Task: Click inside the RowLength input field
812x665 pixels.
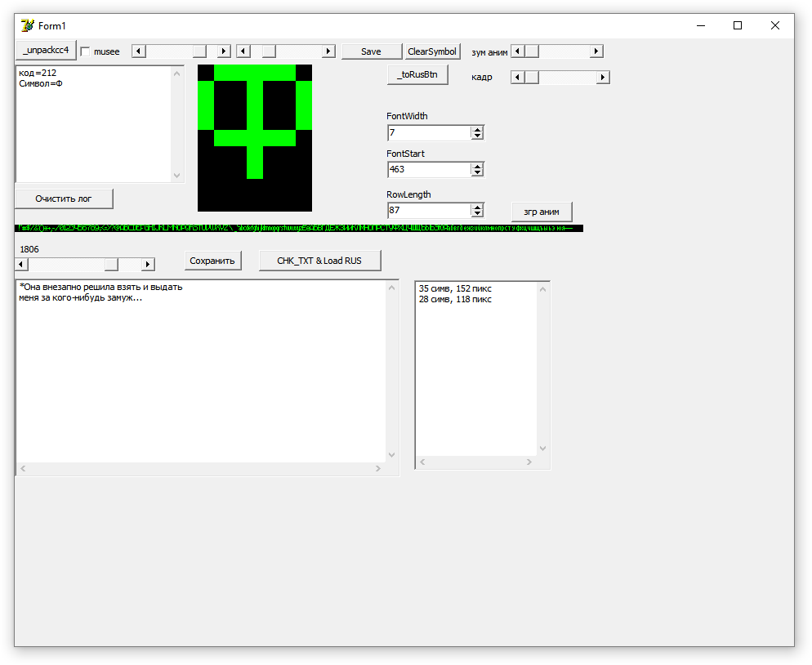Action: (430, 210)
